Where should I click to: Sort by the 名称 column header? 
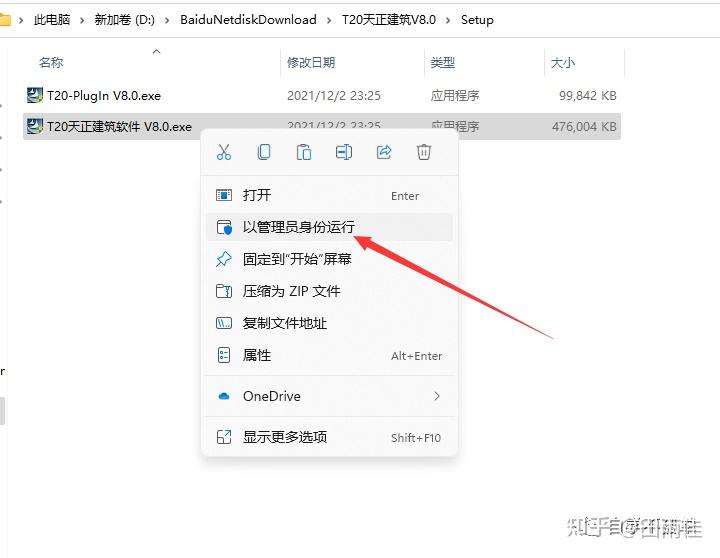pos(51,62)
